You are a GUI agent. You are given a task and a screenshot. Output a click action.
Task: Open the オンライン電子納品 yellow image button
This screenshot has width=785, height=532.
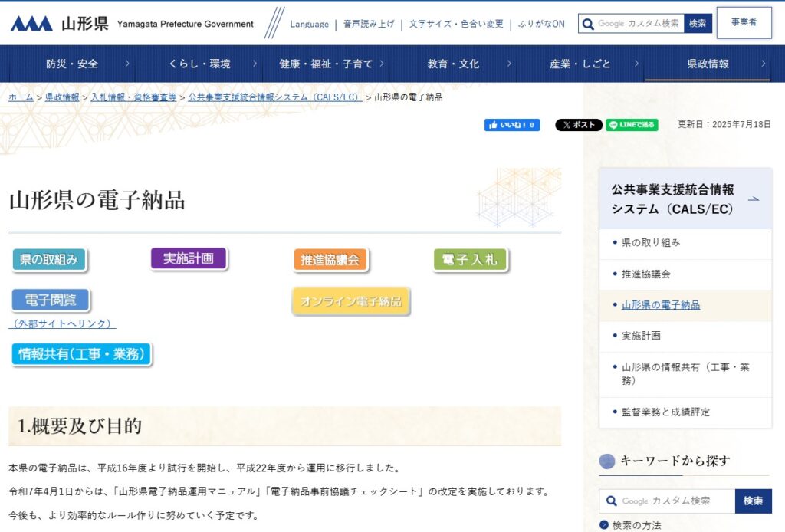point(351,301)
